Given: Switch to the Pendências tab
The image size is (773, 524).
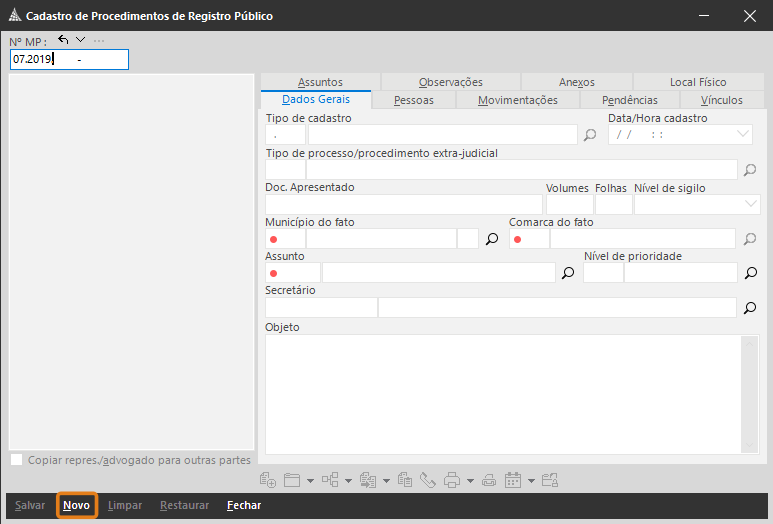Looking at the screenshot, I should pos(630,100).
